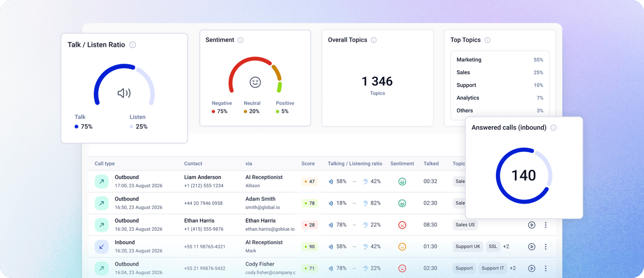Click outbound arrow icon for 16:30 call
644x278 pixels.
click(102, 225)
